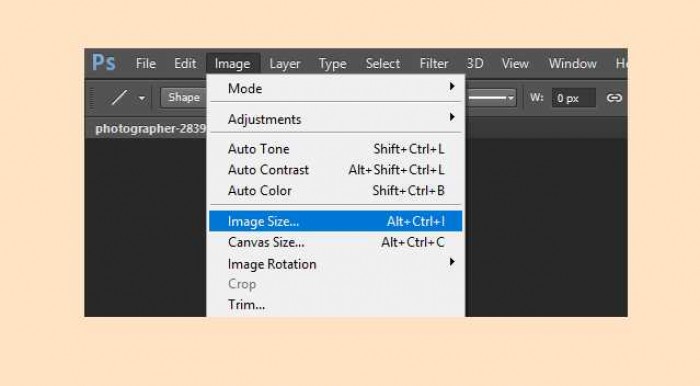The height and width of the screenshot is (386, 700).
Task: Open the Window menu
Action: pyautogui.click(x=572, y=63)
